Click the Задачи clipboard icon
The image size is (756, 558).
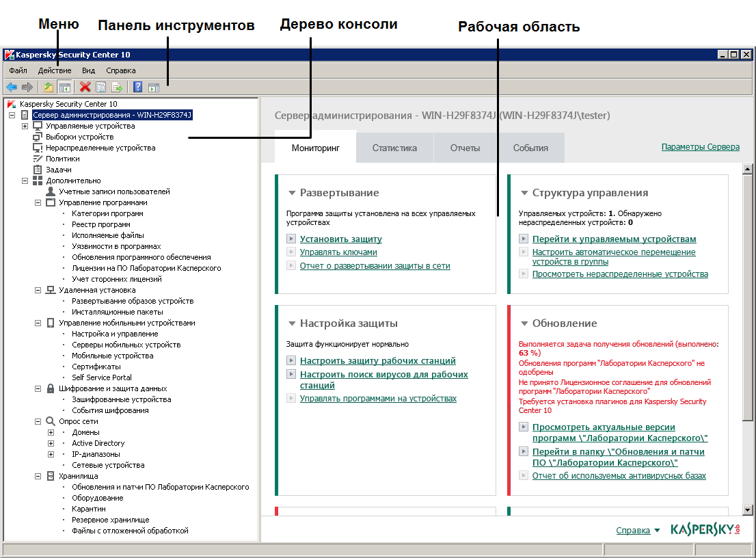[38, 170]
